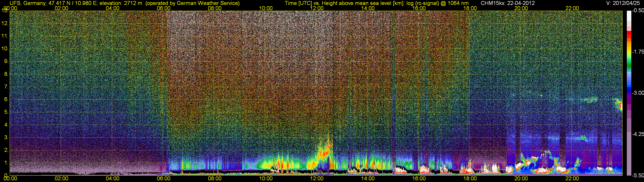644x182 pixels.
Task: Click the "20:00" label on the top time axis
Action: point(521,8)
